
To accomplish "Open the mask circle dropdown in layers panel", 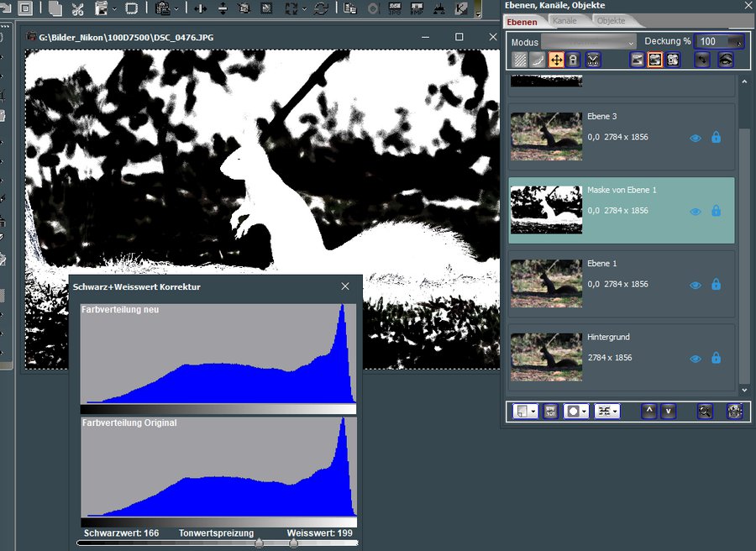I will (x=585, y=411).
